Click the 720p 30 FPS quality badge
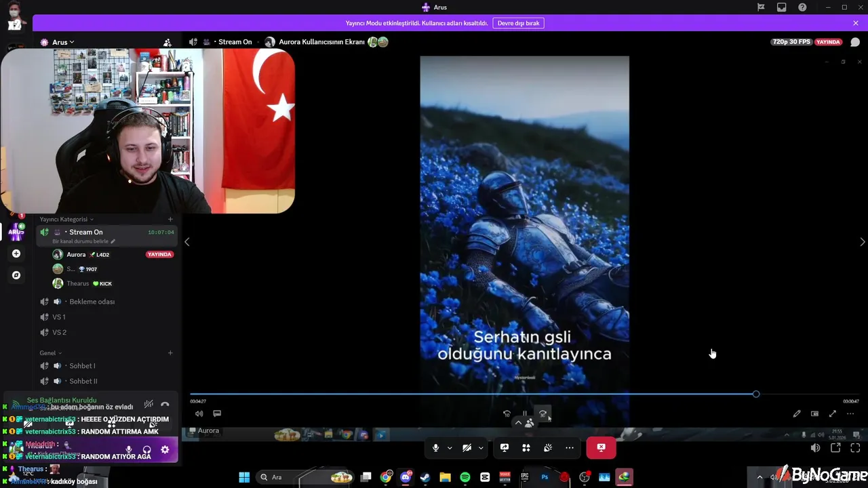 [x=791, y=42]
